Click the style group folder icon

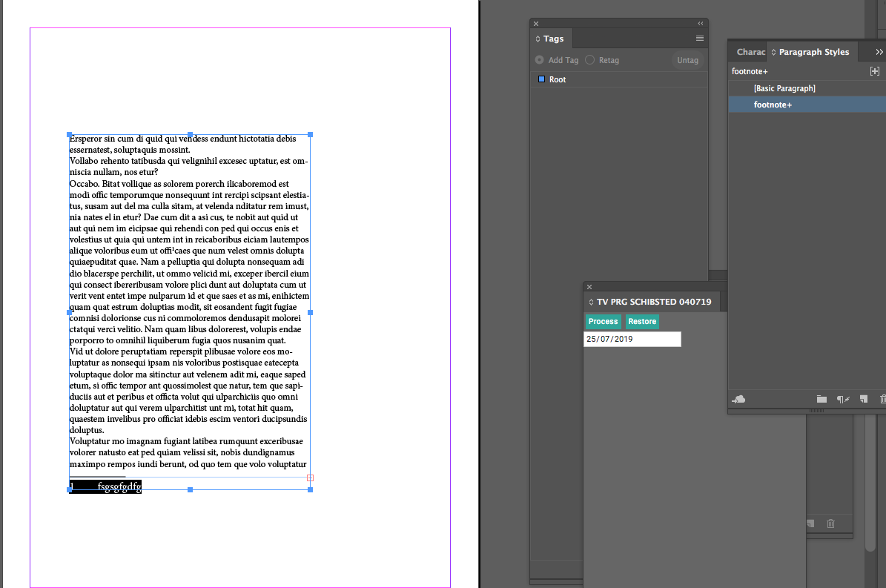(x=821, y=399)
